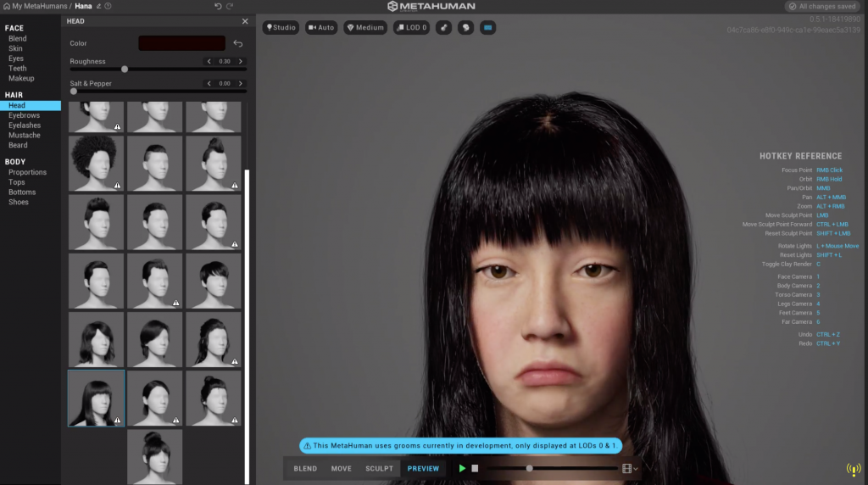Choose the long straight bangs hairstyle thumbnail

97,399
